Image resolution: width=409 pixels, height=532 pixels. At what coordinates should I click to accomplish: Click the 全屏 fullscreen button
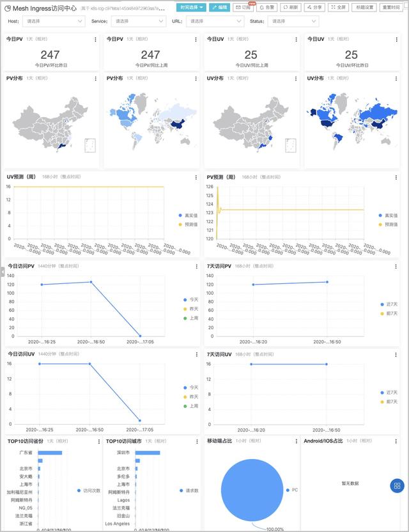point(339,7)
